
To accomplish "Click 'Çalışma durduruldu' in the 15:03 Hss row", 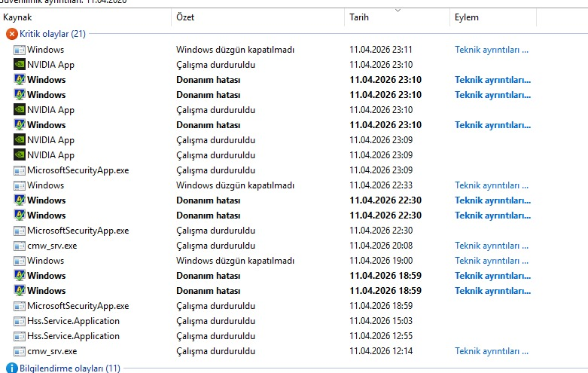I will point(215,321).
